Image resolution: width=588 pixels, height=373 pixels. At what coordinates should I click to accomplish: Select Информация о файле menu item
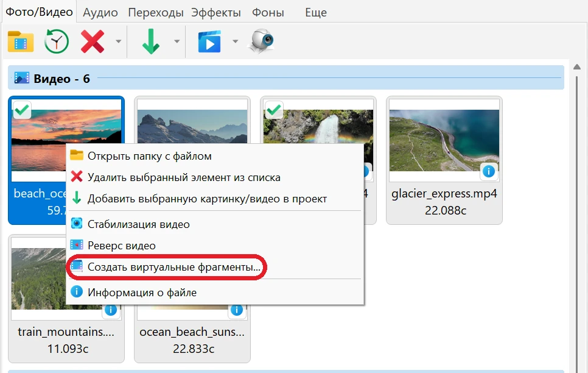pyautogui.click(x=215, y=292)
